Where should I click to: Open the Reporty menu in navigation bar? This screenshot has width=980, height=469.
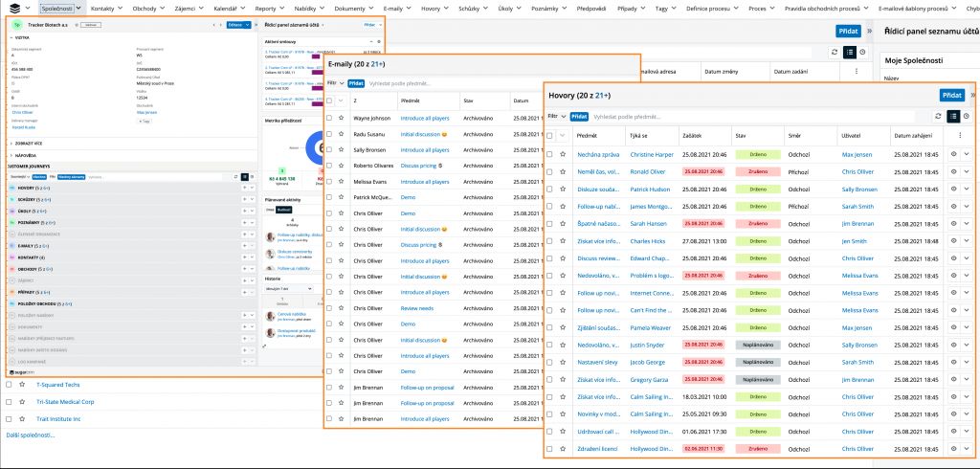268,8
